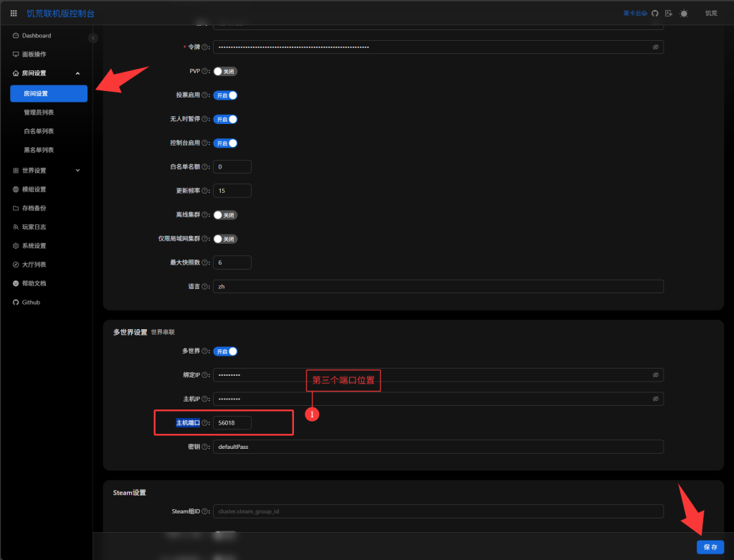Collapse sidebar with the arrow handle

pos(93,37)
